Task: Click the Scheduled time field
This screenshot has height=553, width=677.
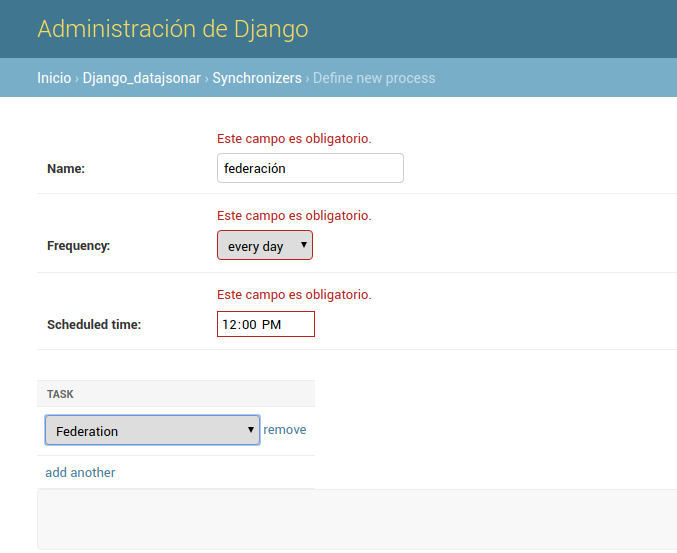Action: tap(266, 324)
